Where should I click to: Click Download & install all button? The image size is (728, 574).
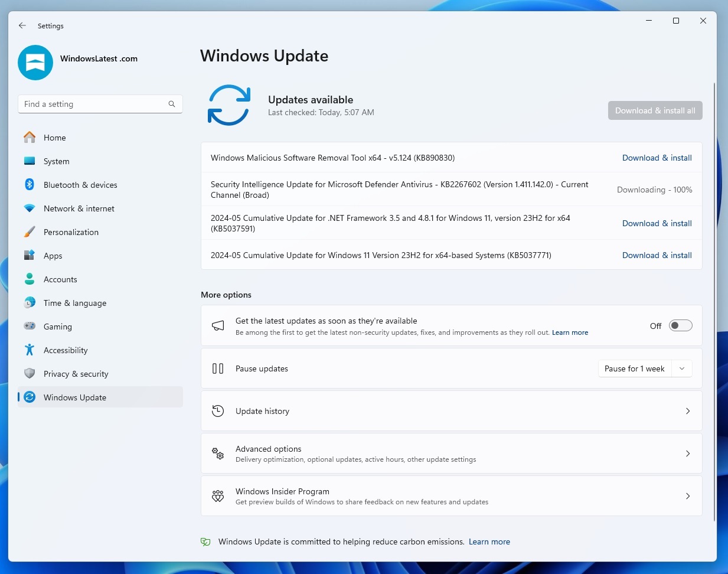655,110
